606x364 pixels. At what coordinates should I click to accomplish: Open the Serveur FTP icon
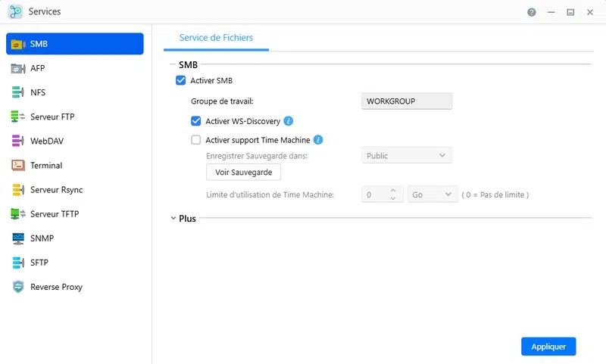pos(18,117)
